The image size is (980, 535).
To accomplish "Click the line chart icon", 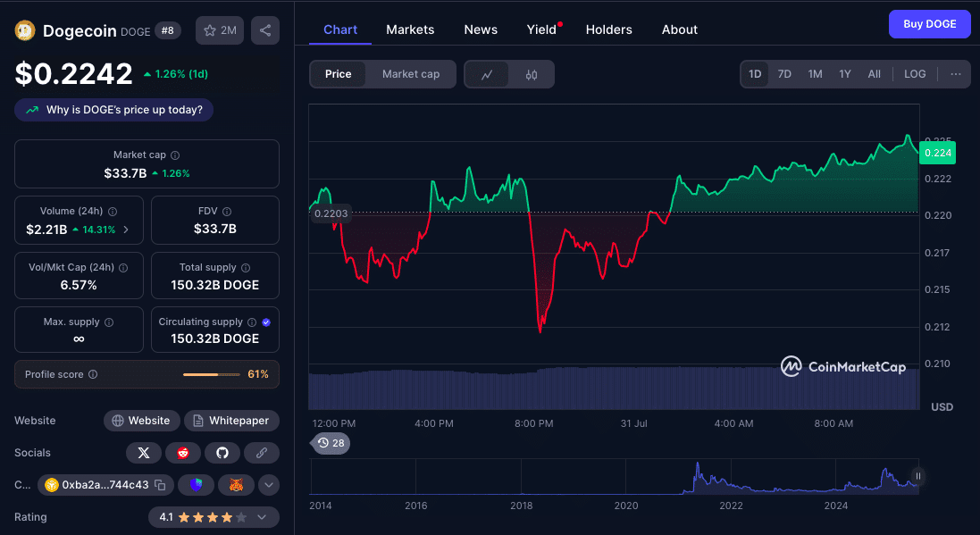I will click(x=487, y=74).
